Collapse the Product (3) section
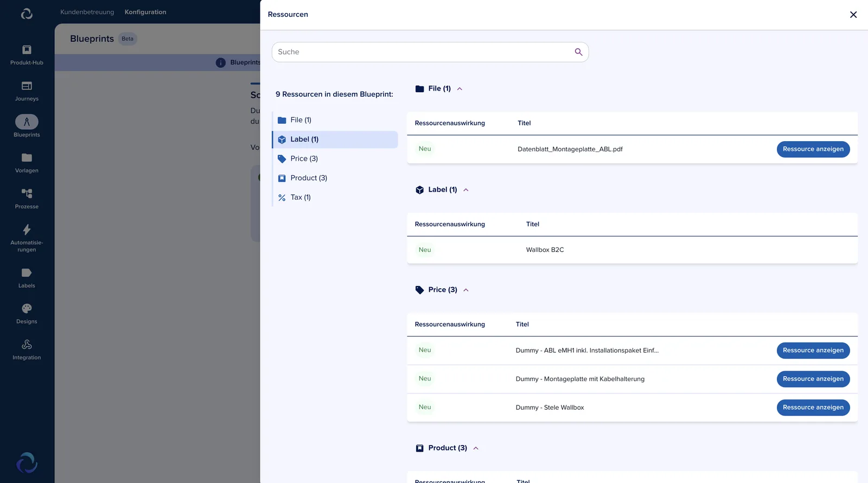This screenshot has height=483, width=868. tap(476, 448)
